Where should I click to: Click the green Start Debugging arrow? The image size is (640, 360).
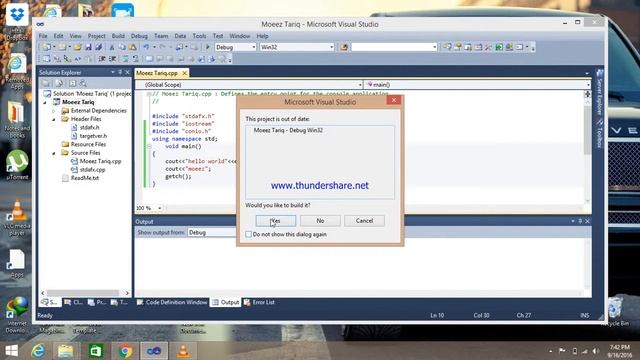click(x=207, y=47)
